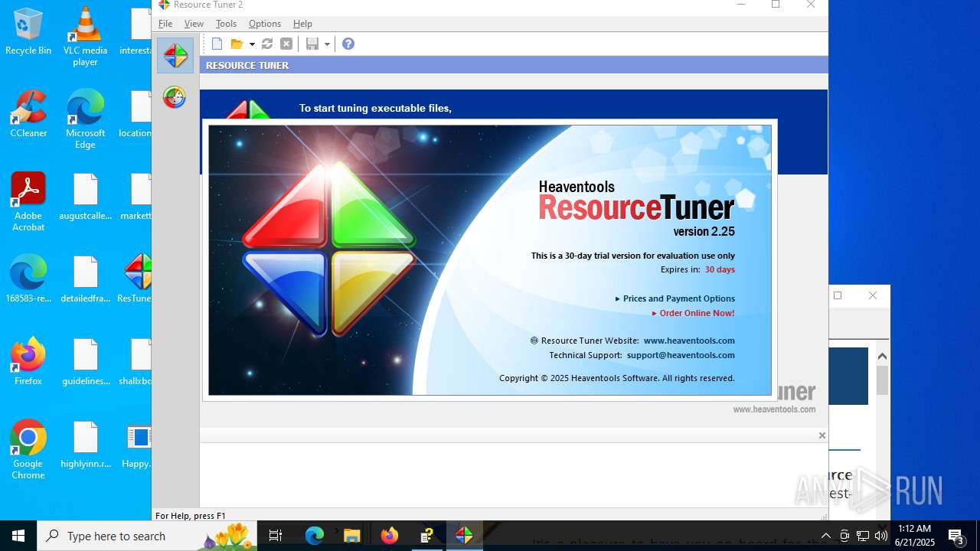Open Task View on the taskbar
The image size is (980, 551).
[x=276, y=536]
